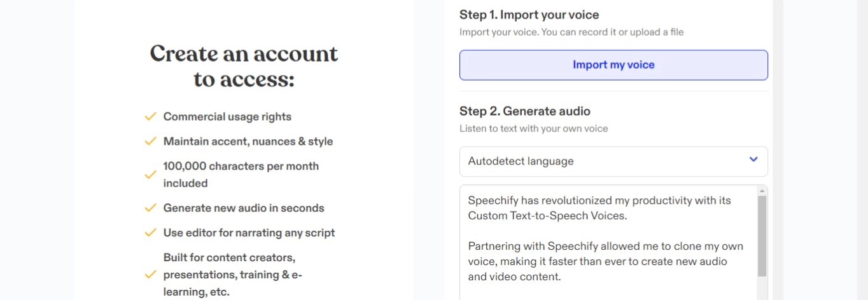Click the Create an account to access heading
The image size is (868, 300).
click(244, 66)
